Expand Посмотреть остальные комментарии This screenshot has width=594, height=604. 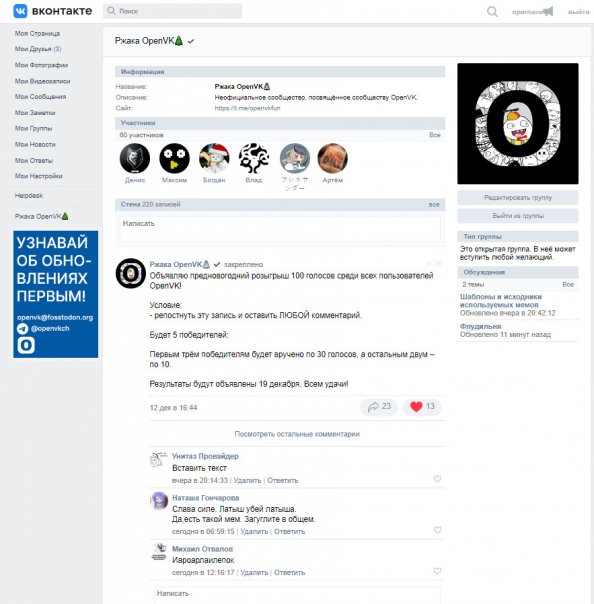(297, 434)
